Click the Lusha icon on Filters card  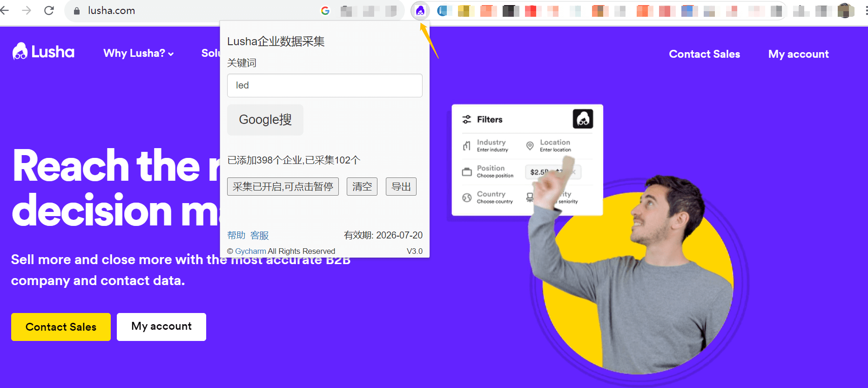[x=583, y=119]
